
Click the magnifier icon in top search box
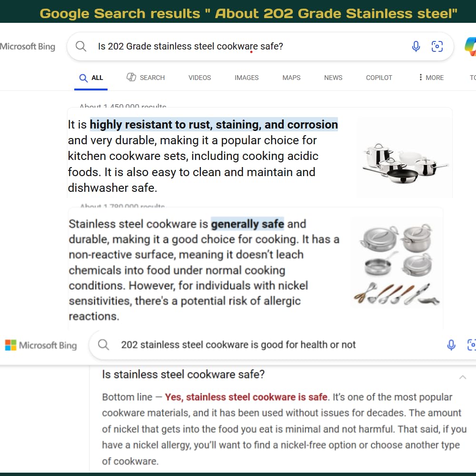[81, 46]
